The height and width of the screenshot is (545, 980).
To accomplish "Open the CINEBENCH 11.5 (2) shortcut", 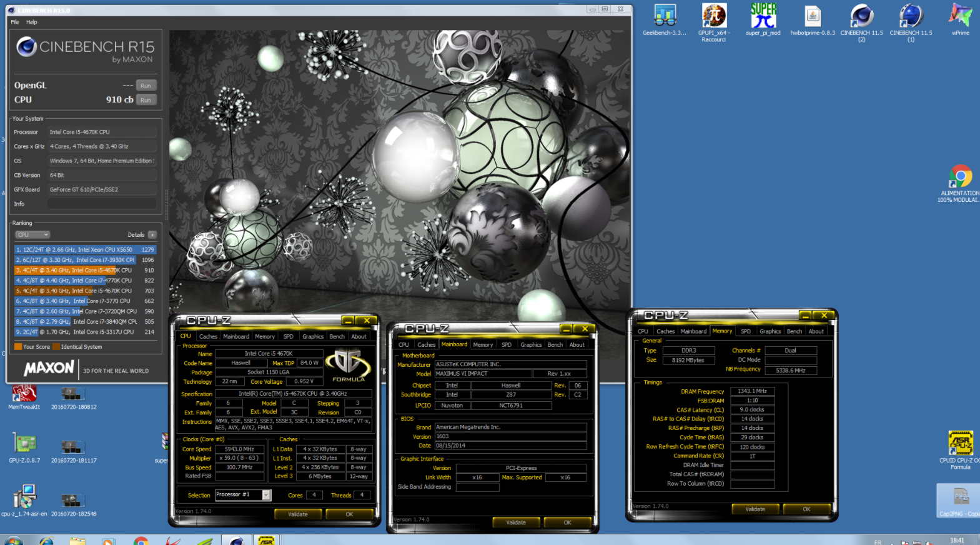I will coord(861,22).
